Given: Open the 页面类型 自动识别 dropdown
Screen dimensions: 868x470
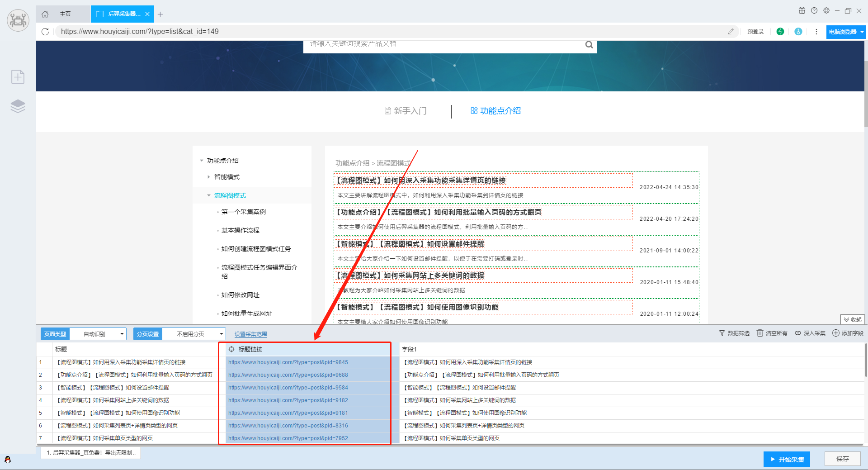Looking at the screenshot, I should pos(98,334).
